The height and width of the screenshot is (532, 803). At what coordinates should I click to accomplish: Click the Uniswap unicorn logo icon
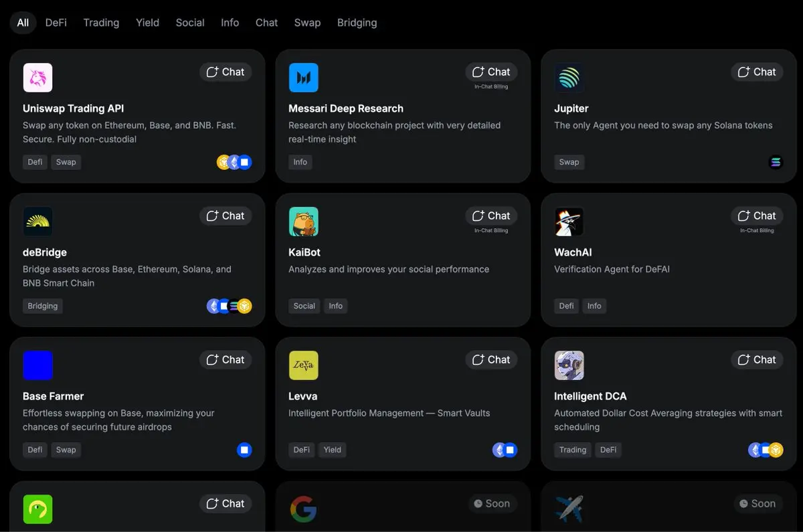[37, 78]
